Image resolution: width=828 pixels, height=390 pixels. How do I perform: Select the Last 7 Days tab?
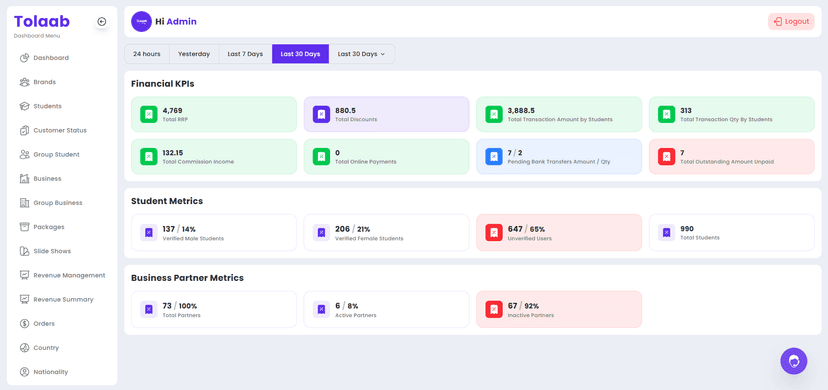pyautogui.click(x=245, y=54)
